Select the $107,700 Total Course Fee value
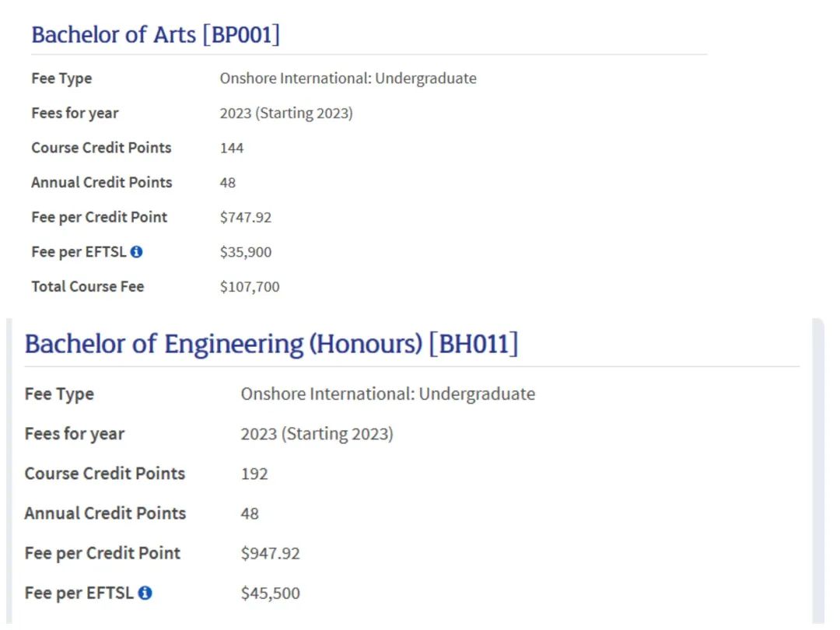Image resolution: width=840 pixels, height=630 pixels. [250, 287]
